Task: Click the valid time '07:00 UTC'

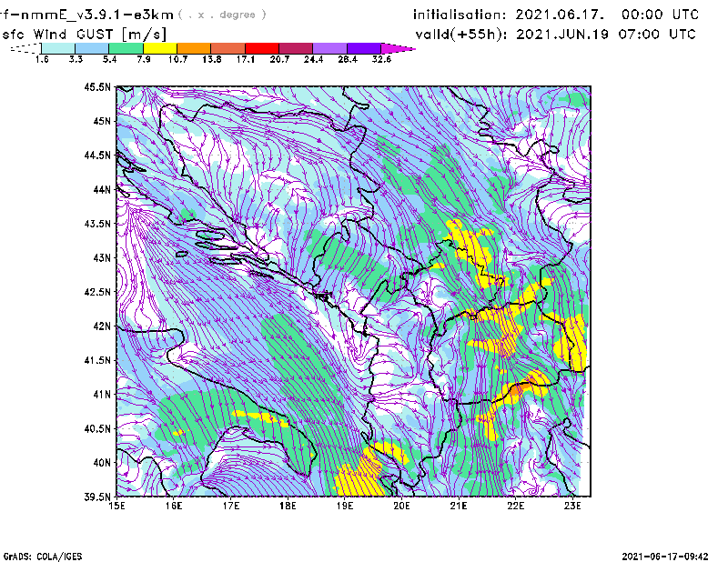Action: [657, 35]
